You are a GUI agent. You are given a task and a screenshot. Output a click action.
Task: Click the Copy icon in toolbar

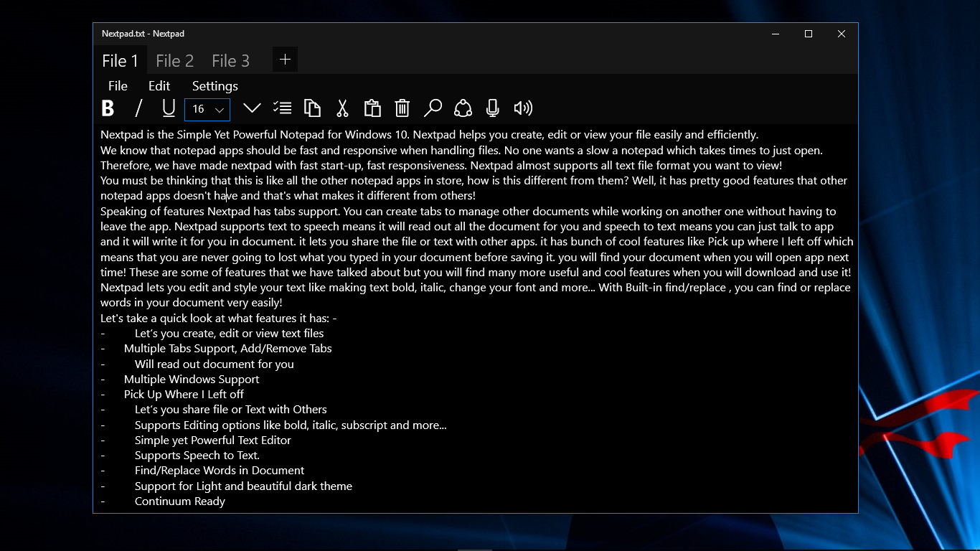coord(312,108)
